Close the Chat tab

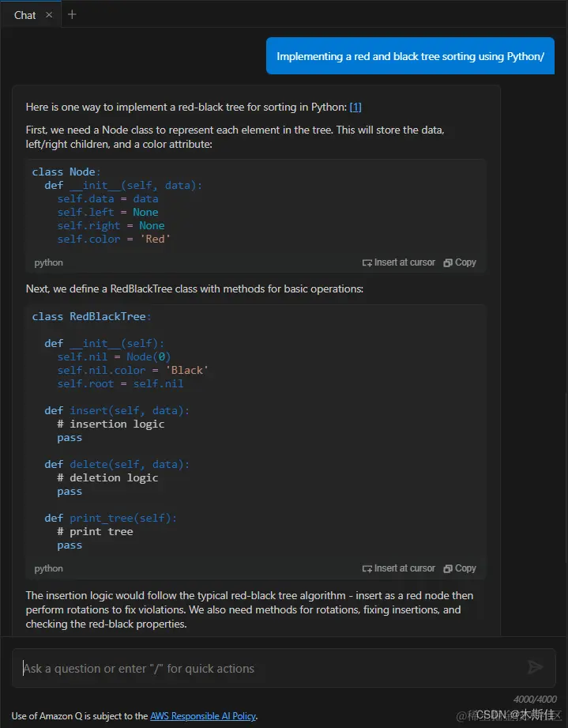click(49, 15)
